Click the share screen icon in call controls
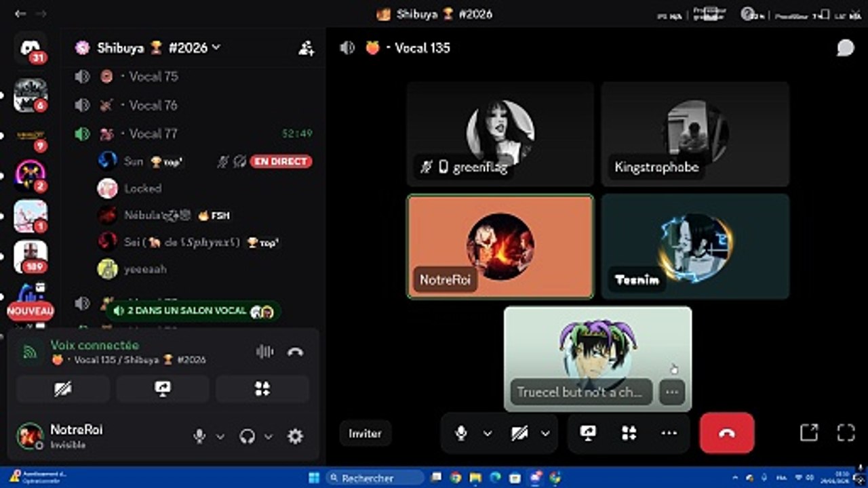The height and width of the screenshot is (488, 868). point(588,433)
